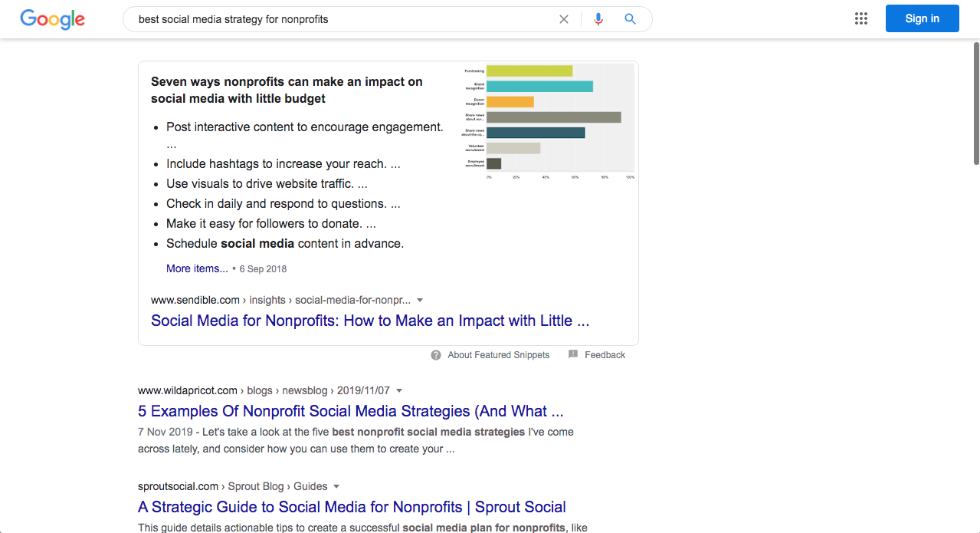Click the bar chart snippet thumbnail
This screenshot has width=980, height=533.
pos(549,122)
